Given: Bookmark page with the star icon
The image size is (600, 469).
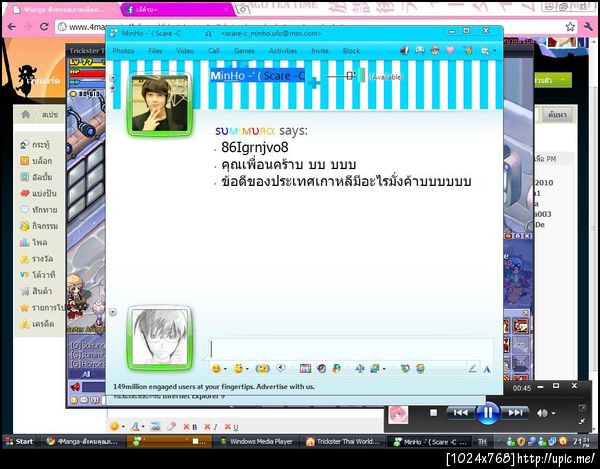Looking at the screenshot, I should (x=570, y=26).
